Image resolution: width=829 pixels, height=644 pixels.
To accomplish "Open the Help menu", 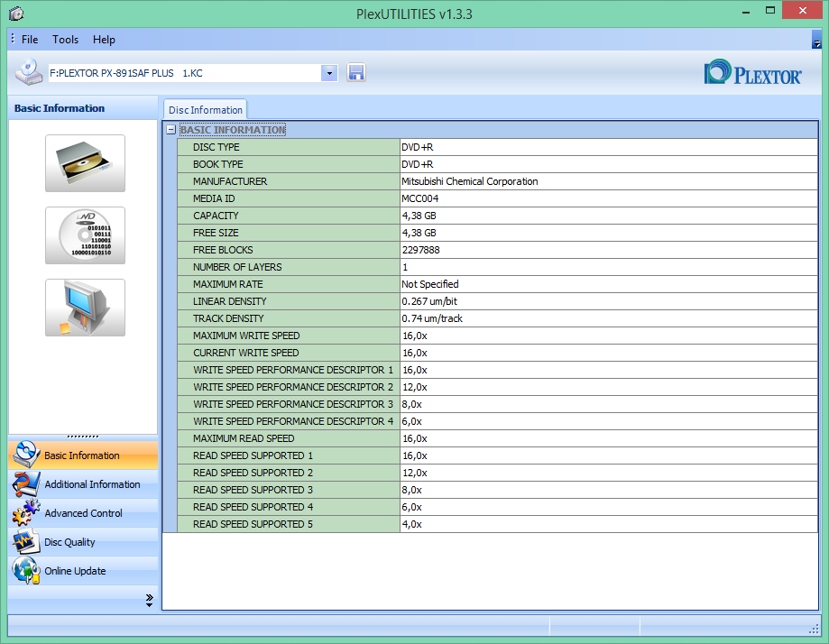I will click(104, 40).
